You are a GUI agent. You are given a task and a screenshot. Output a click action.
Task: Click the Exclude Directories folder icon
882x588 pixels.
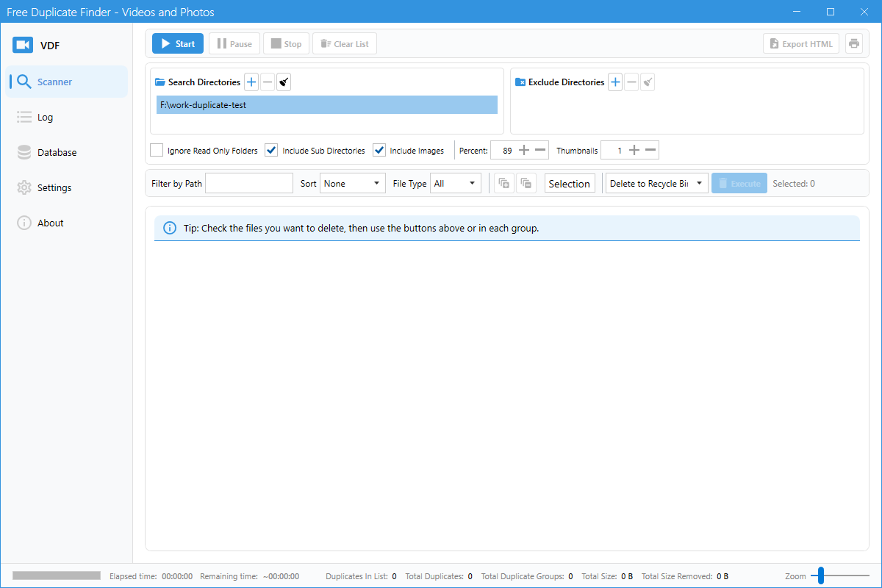coord(520,82)
